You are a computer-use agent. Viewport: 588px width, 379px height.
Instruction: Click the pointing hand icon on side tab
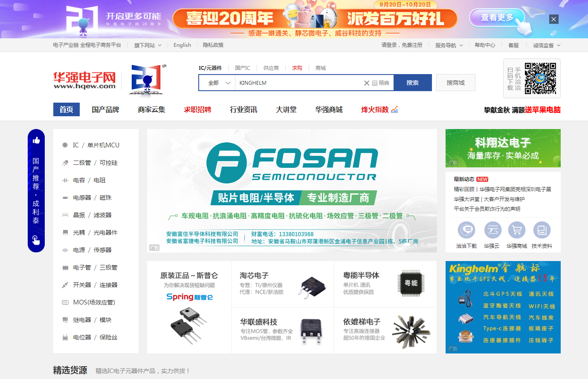tap(36, 240)
